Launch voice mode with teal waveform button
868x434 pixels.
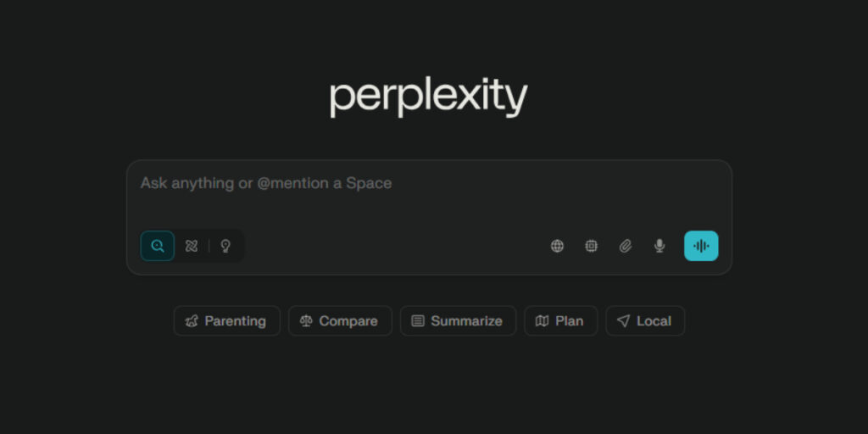(701, 246)
